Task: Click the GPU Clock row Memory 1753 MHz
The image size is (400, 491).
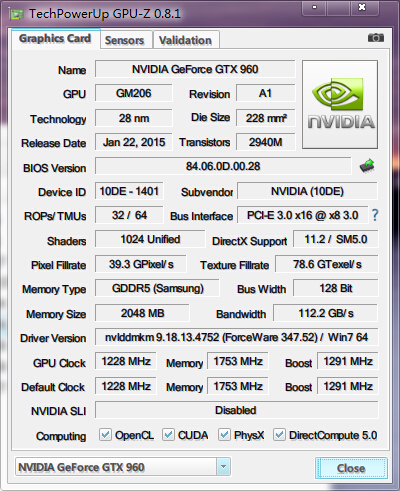Action: 238,361
